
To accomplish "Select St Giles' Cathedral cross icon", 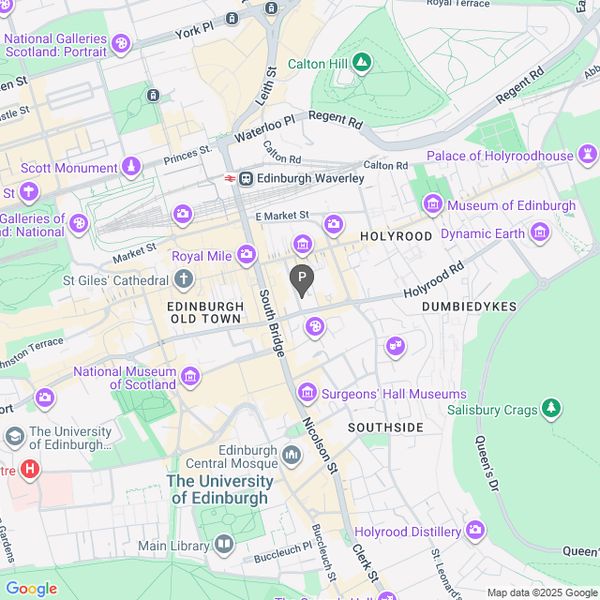I will tap(184, 279).
